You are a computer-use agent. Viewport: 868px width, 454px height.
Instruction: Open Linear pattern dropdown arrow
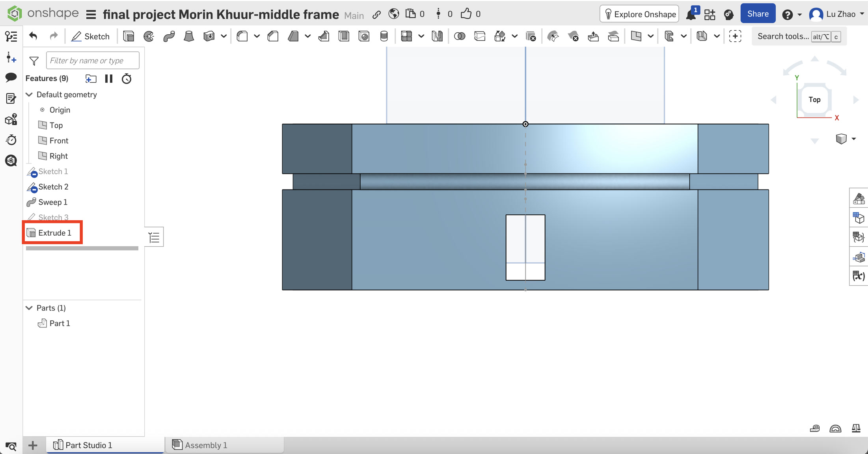(x=421, y=36)
